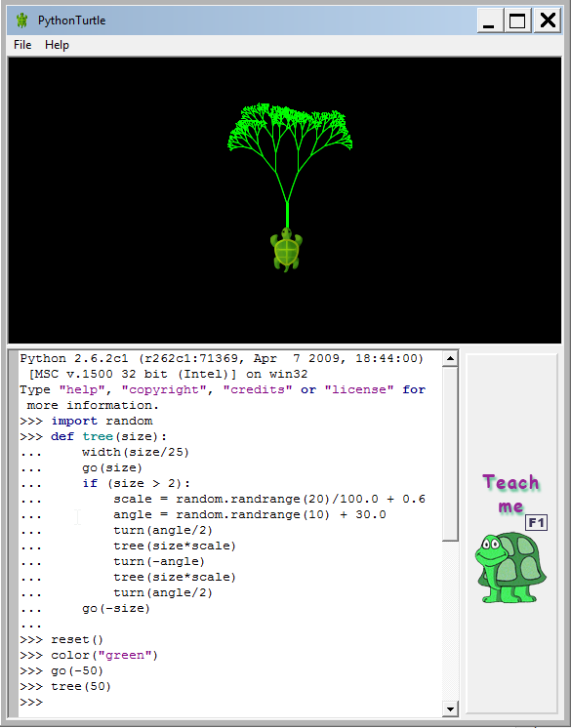Close the PythonTurtle window
The height and width of the screenshot is (728, 571).
coord(548,20)
